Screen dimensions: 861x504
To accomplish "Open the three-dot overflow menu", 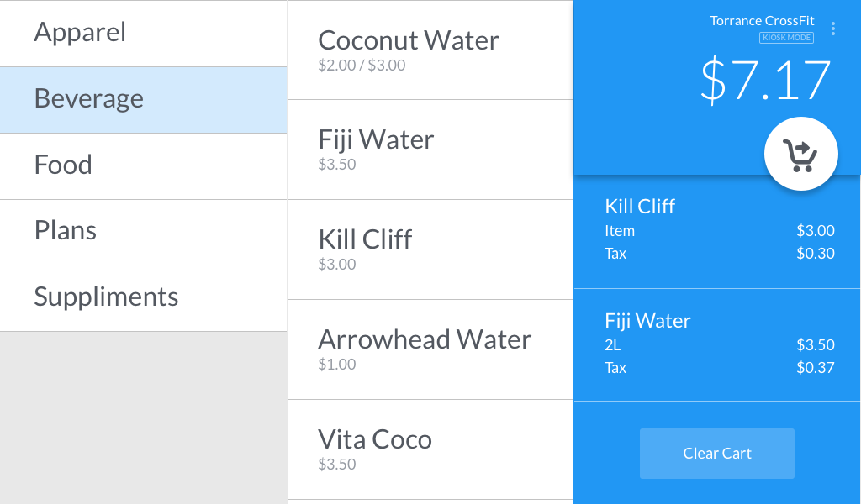I will click(x=833, y=29).
